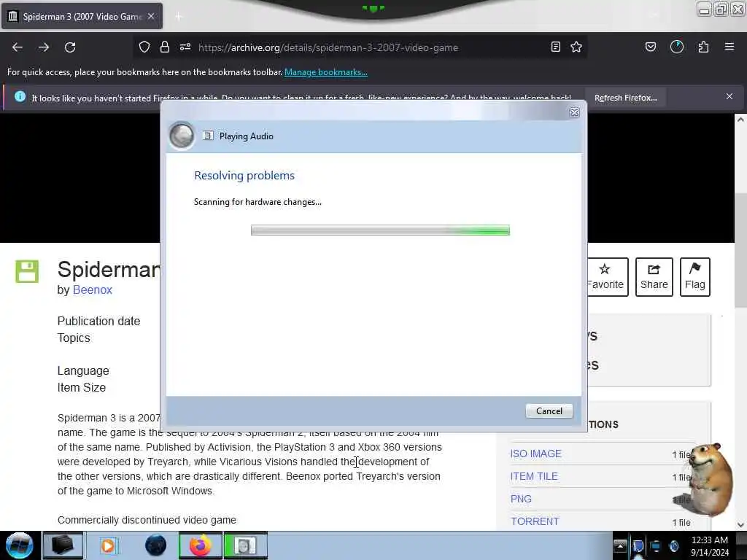Go forward using Firefox forward arrow
747x560 pixels.
[44, 47]
